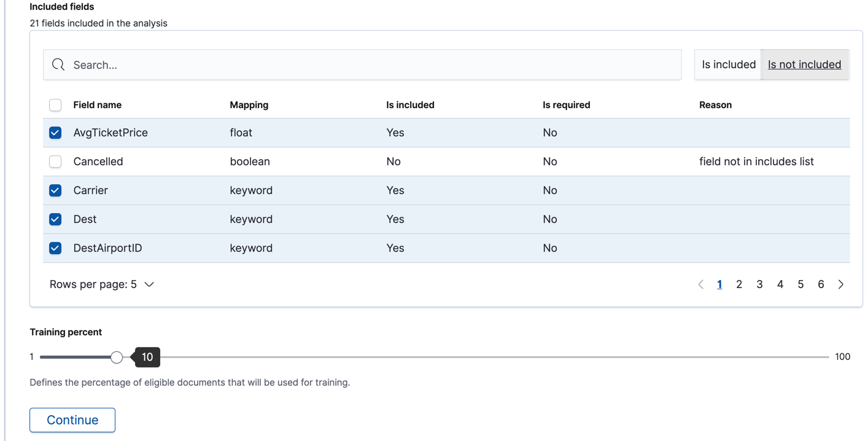The image size is (868, 441).
Task: Enable the Cancelled field checkbox
Action: (55, 162)
